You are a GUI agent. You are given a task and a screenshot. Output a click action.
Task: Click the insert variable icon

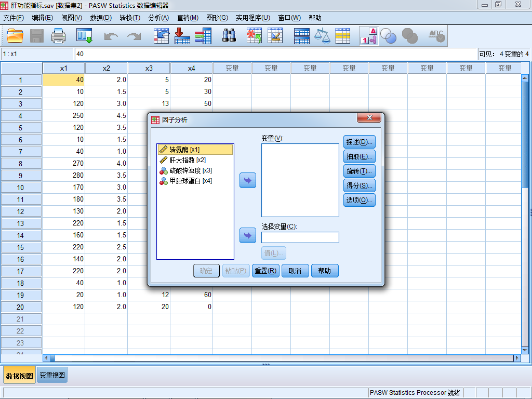275,36
